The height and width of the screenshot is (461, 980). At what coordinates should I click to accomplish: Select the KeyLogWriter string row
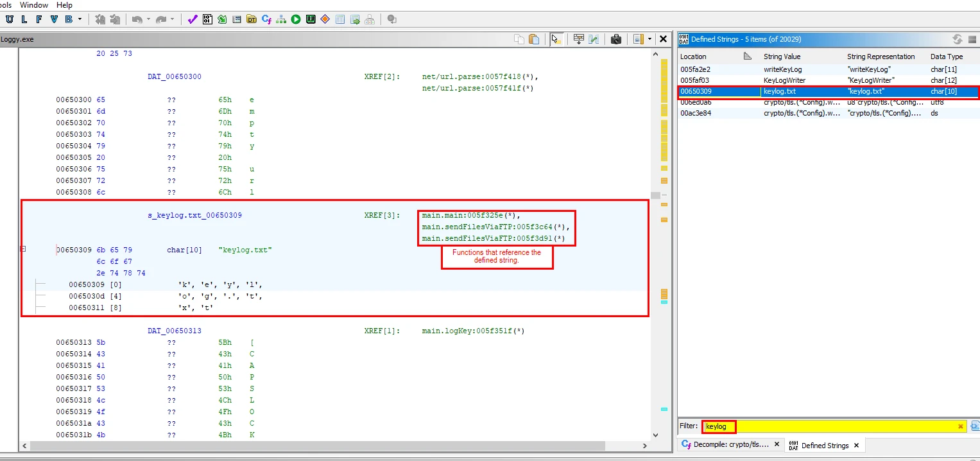click(829, 80)
